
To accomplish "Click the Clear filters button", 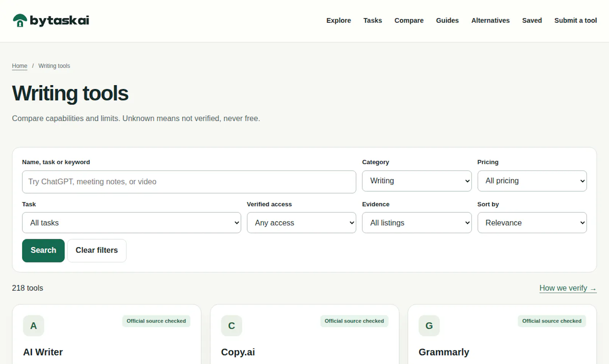I will tap(97, 250).
